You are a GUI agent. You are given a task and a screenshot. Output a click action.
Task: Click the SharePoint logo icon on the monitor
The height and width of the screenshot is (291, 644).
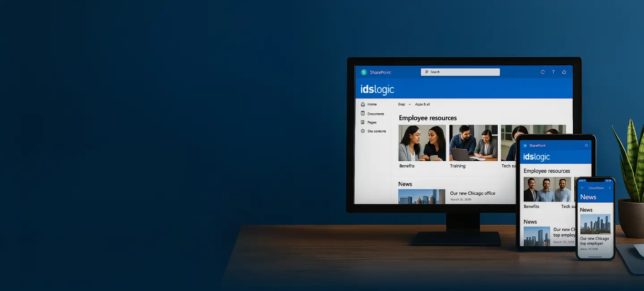pyautogui.click(x=364, y=72)
